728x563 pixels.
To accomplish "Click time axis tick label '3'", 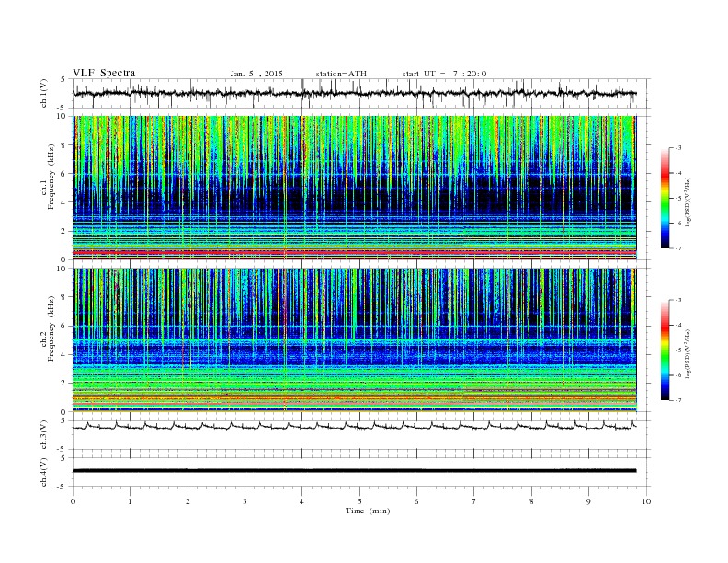I will coord(245,501).
